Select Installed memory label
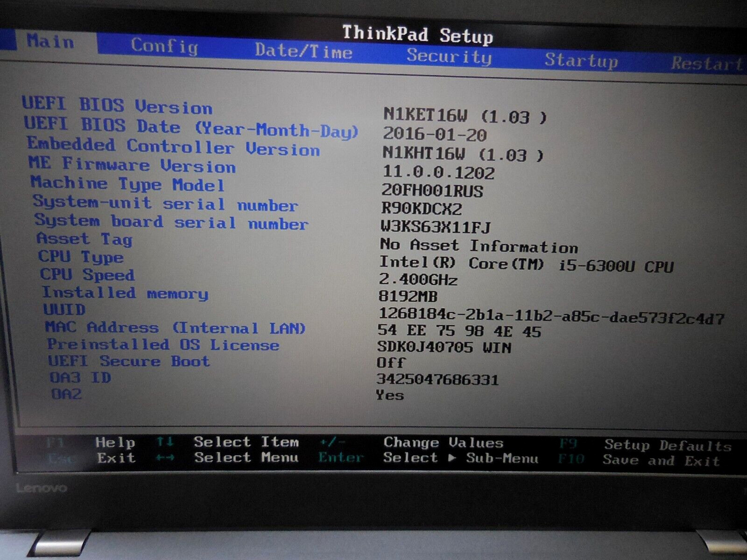The image size is (747, 560). coord(125,293)
